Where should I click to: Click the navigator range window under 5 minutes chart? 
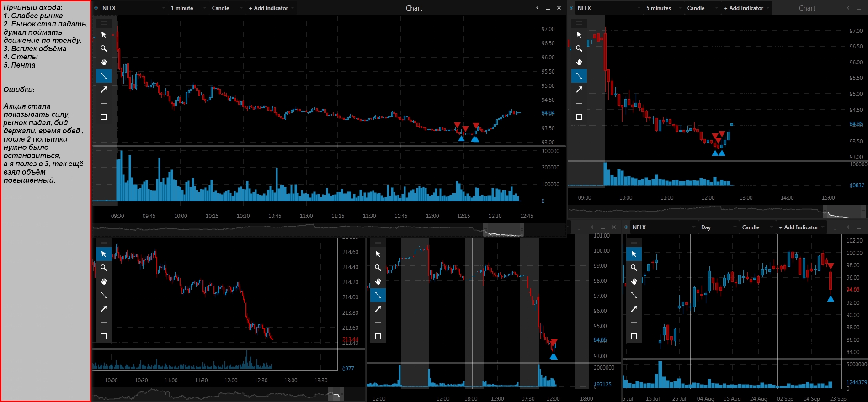pyautogui.click(x=844, y=212)
